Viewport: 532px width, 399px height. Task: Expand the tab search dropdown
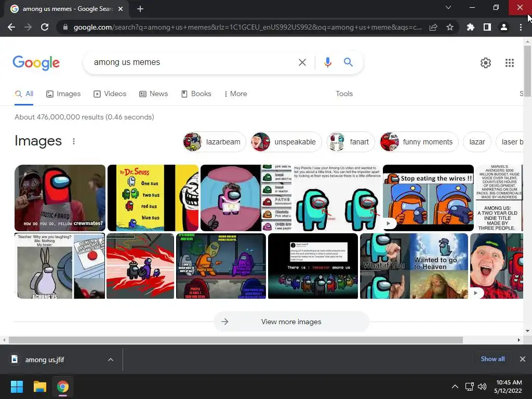pos(448,7)
